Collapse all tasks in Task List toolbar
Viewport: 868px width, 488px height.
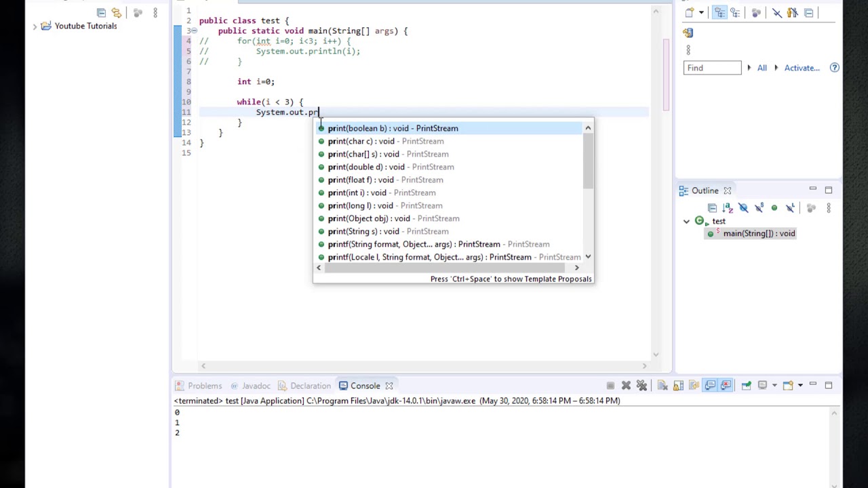click(x=809, y=12)
